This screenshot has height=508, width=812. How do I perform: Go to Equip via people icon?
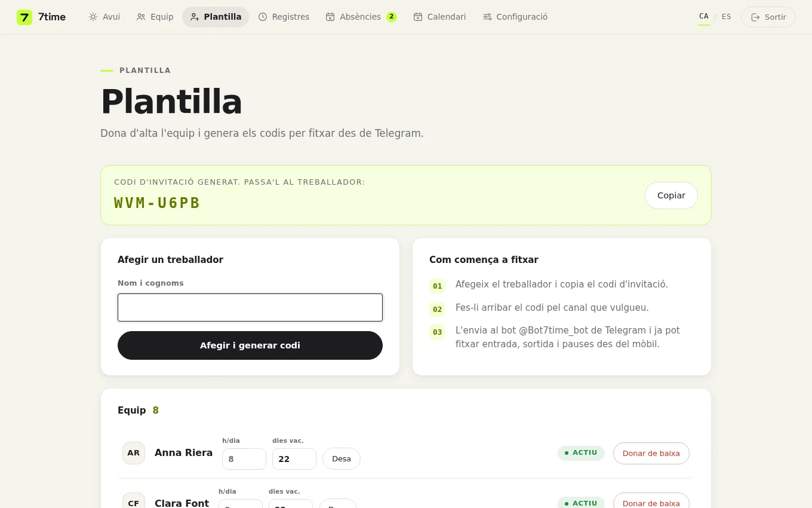coord(141,17)
